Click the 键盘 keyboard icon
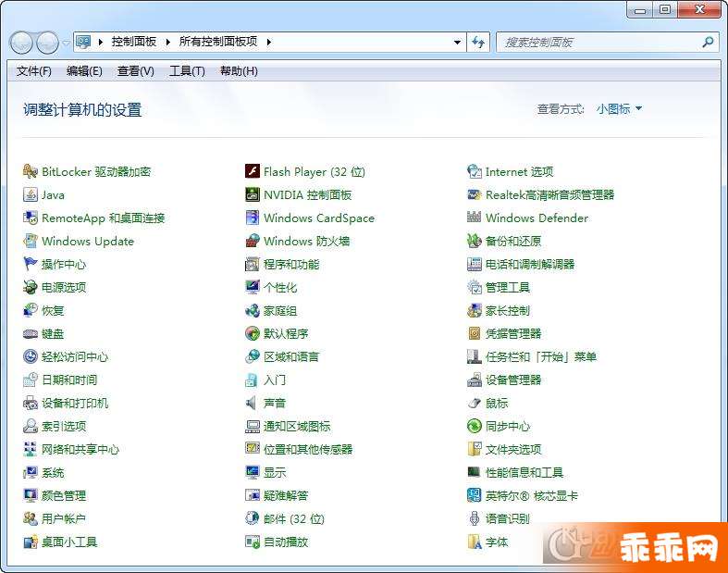 [x=31, y=333]
